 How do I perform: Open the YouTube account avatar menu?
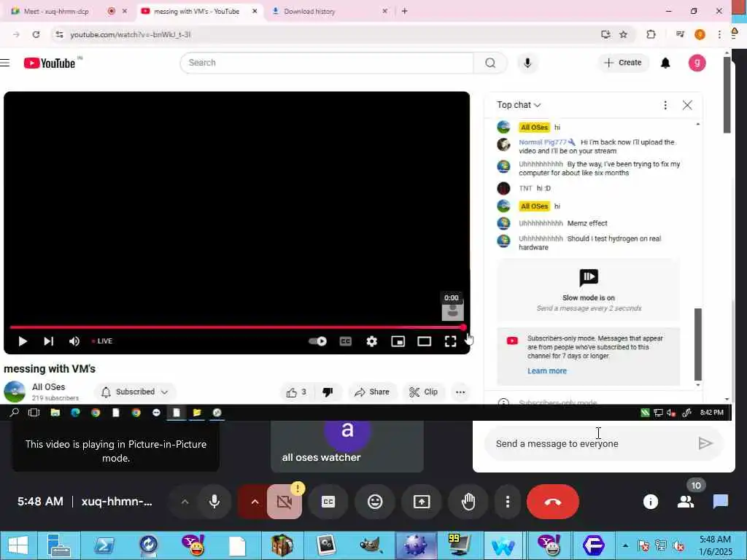[697, 63]
